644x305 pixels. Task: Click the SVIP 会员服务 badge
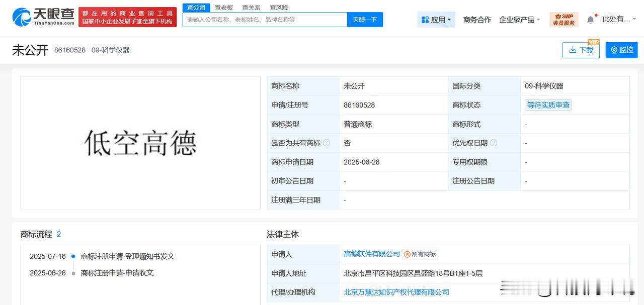tap(564, 20)
